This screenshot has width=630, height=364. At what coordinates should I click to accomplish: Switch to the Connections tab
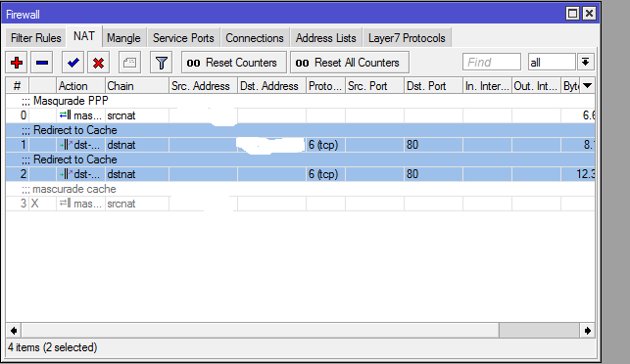coord(255,38)
